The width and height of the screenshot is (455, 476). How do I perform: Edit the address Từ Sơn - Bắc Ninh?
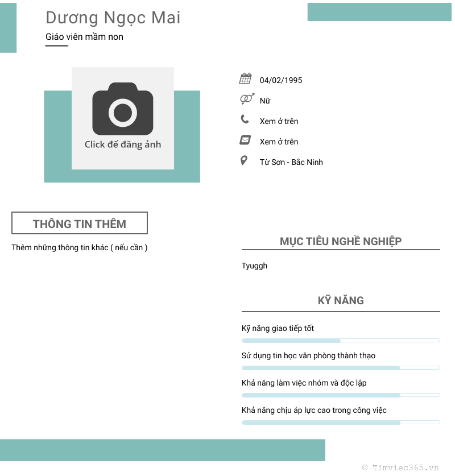tap(291, 162)
